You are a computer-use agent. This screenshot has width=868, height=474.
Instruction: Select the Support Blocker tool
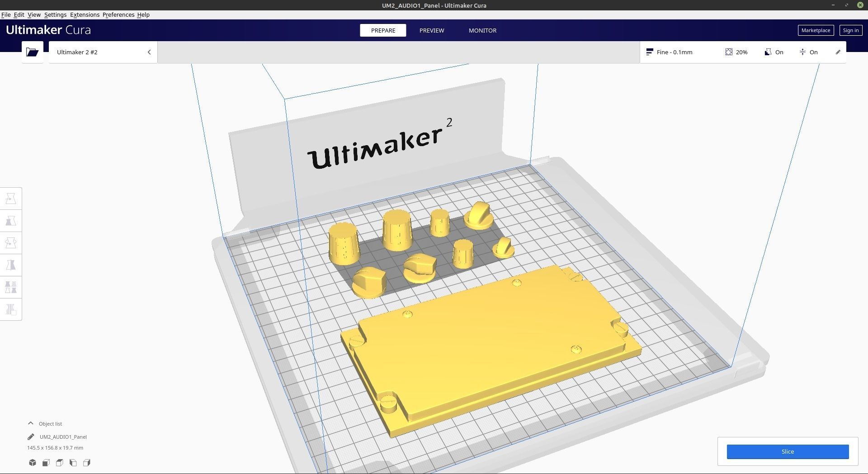pos(11,309)
